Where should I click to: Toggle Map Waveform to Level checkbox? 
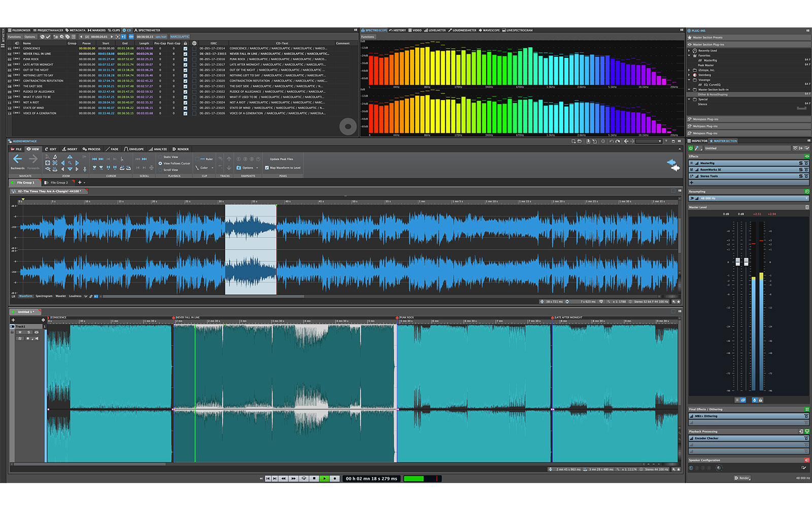[267, 167]
